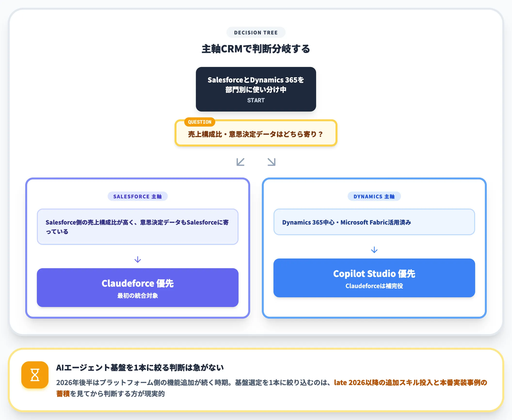Click the Claudeforce 優先 button

point(138,288)
